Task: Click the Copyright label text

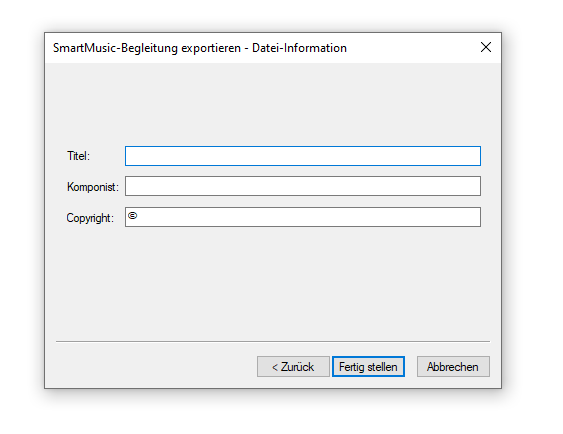Action: coord(90,218)
